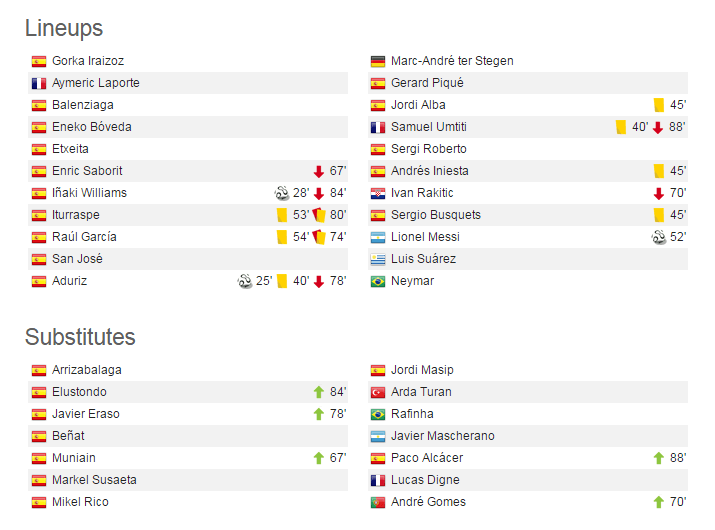Click the goal icon beside Iñaki Williams
715x530 pixels.
[x=282, y=193]
